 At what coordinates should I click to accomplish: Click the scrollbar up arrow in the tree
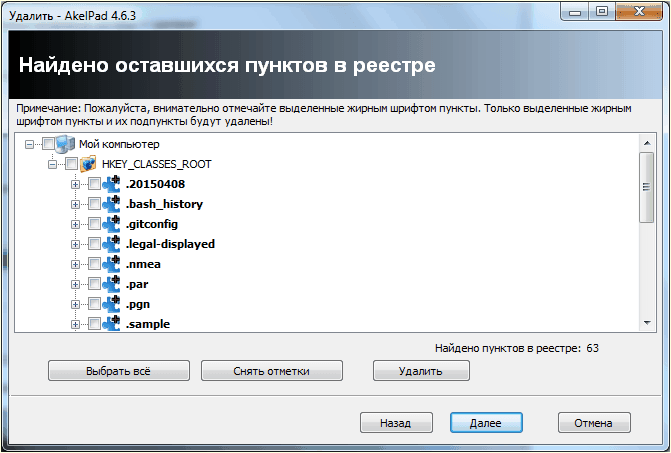pos(647,143)
